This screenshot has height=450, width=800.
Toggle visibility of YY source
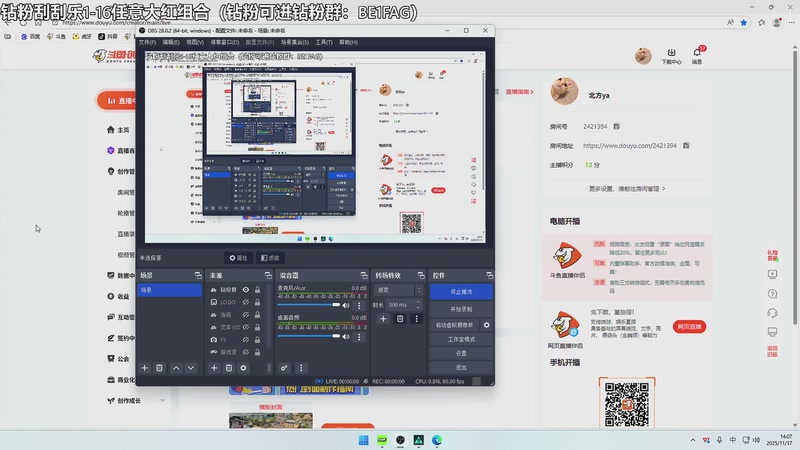(246, 340)
